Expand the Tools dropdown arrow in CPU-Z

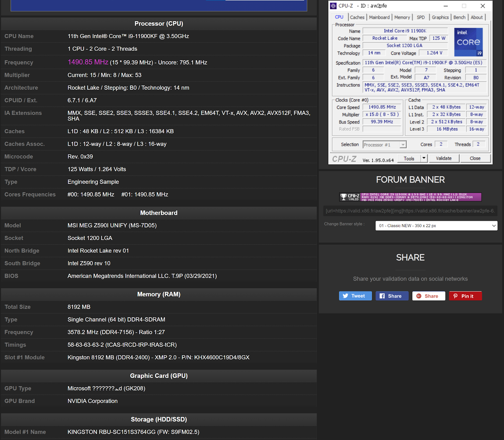424,158
